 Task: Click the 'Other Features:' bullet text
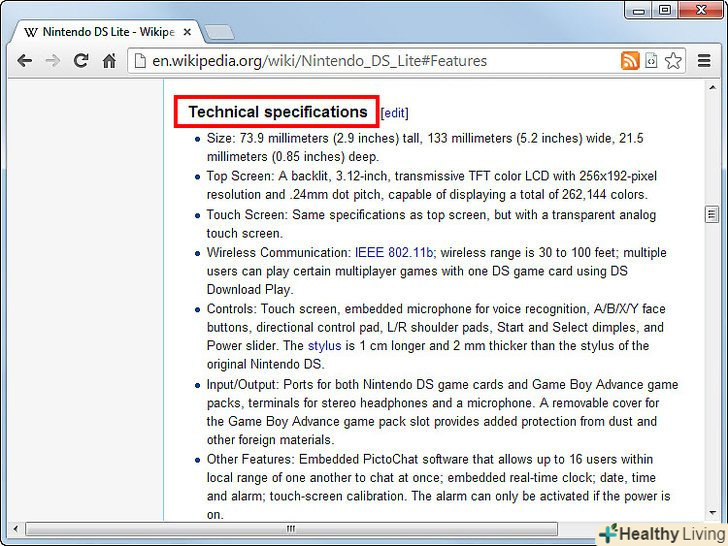pos(251,460)
